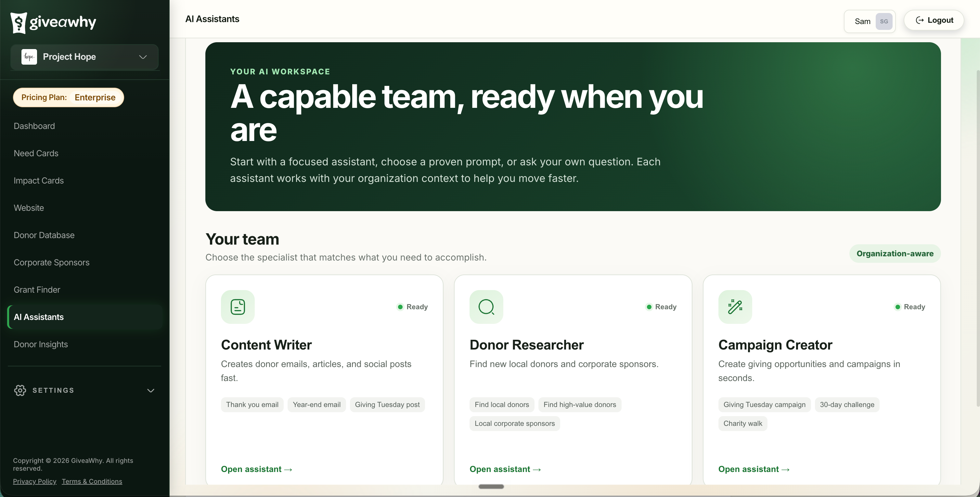Choose the Find high-value donors chip
The width and height of the screenshot is (980, 497).
pos(580,405)
